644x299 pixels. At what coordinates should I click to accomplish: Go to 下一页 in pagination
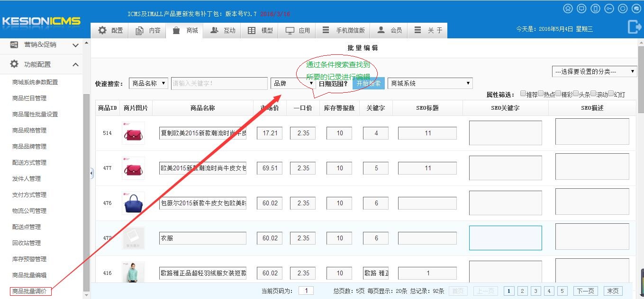(585, 291)
